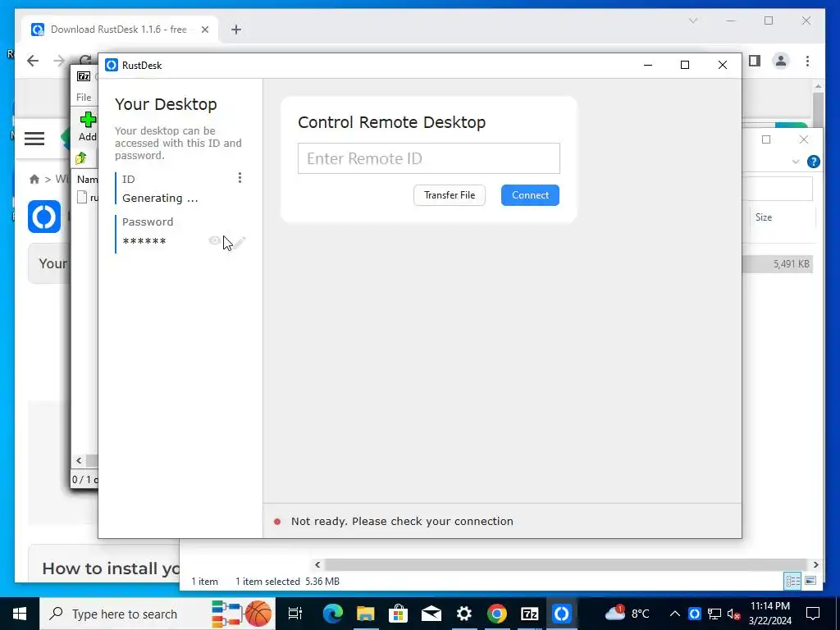Go back in Chrome
The width and height of the screenshot is (840, 630).
33,61
